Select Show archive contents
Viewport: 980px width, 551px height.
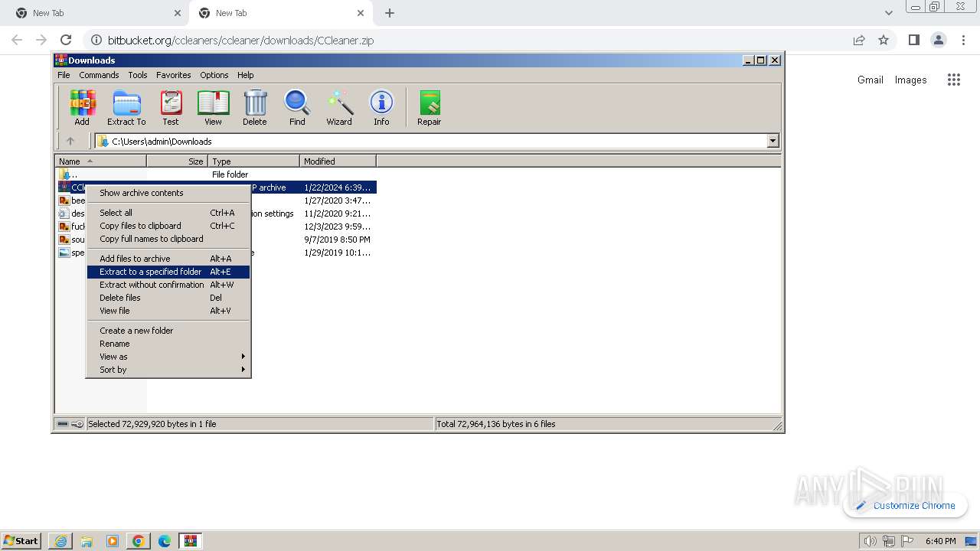(x=168, y=193)
